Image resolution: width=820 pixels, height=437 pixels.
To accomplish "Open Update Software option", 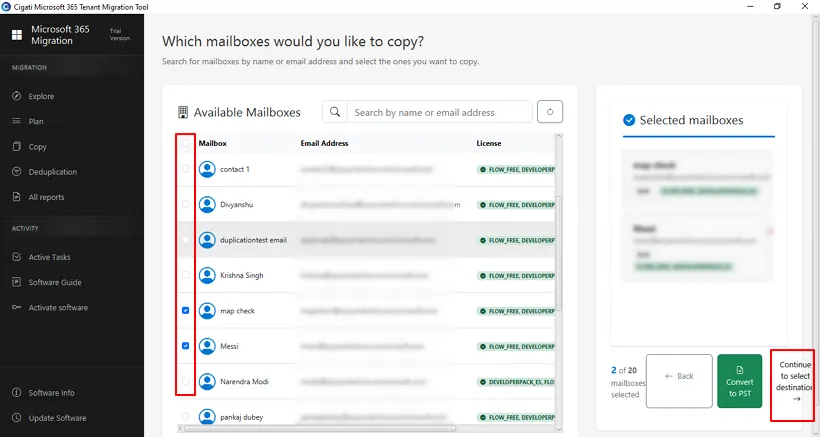I will [57, 418].
